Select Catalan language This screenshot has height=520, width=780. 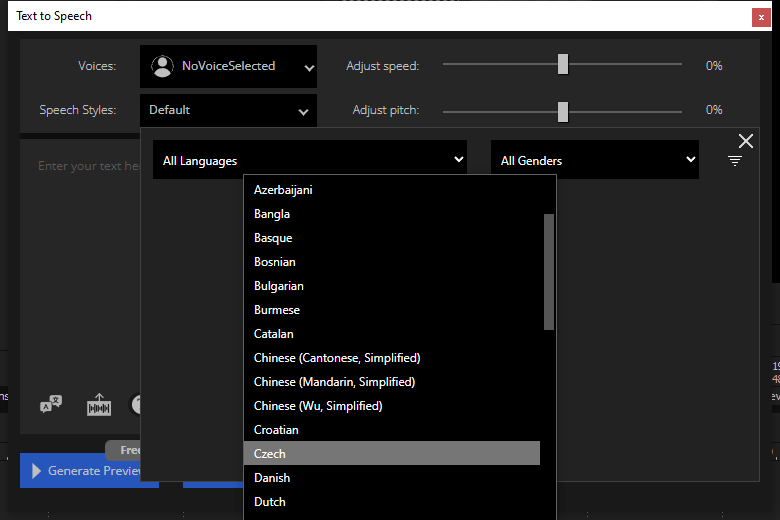(392, 334)
